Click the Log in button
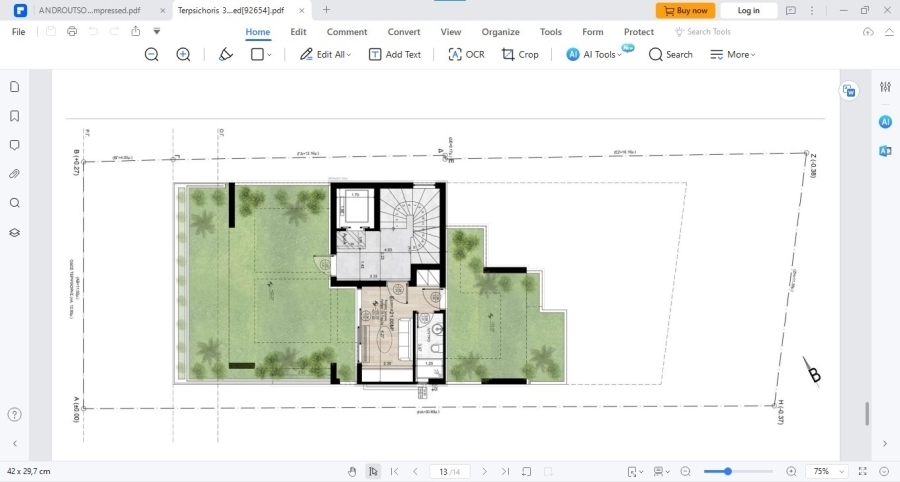The width and height of the screenshot is (900, 482). pyautogui.click(x=748, y=10)
